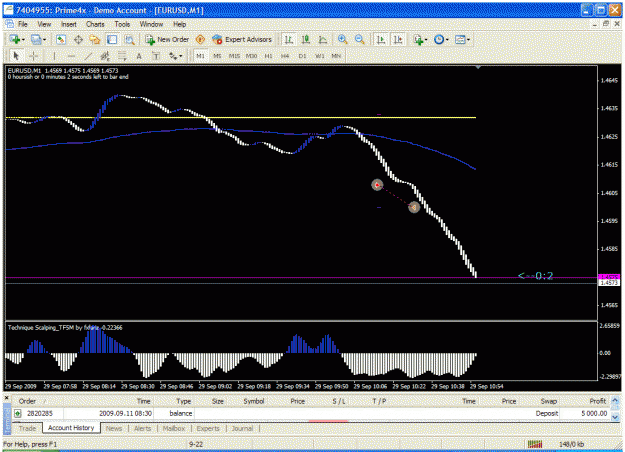Select the Crosshair tool icon
The width and height of the screenshot is (625, 452).
click(x=34, y=56)
